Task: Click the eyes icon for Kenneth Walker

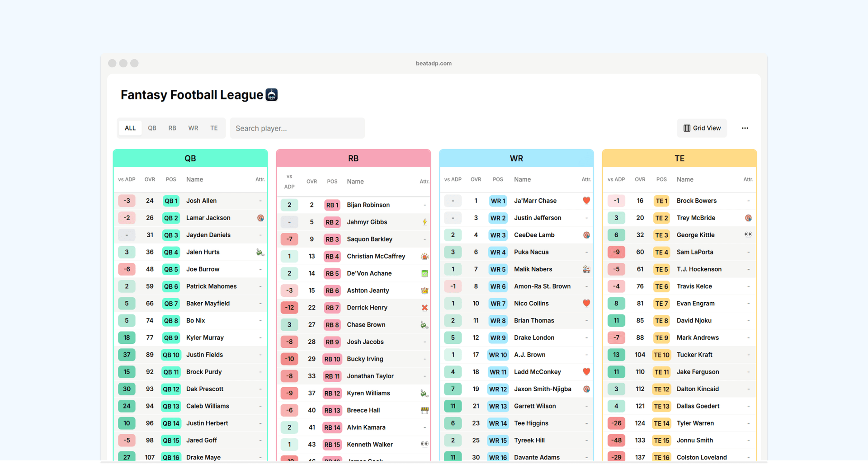Action: click(x=425, y=444)
